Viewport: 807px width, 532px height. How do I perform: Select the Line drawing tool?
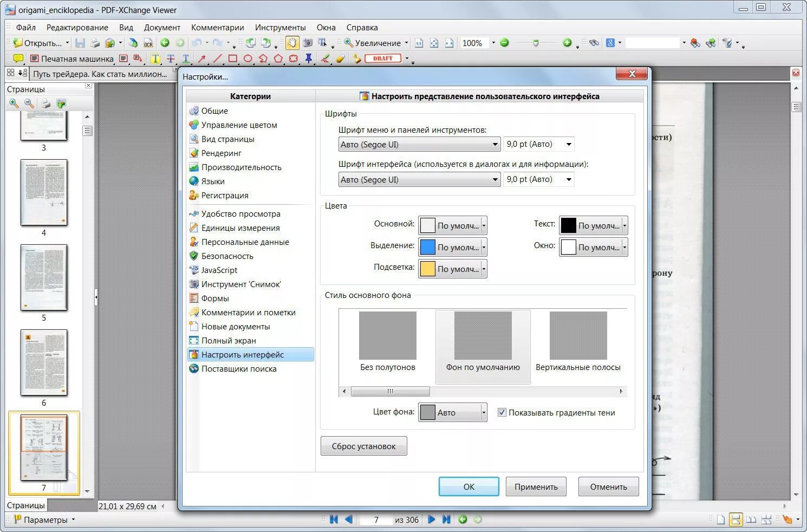coord(217,59)
